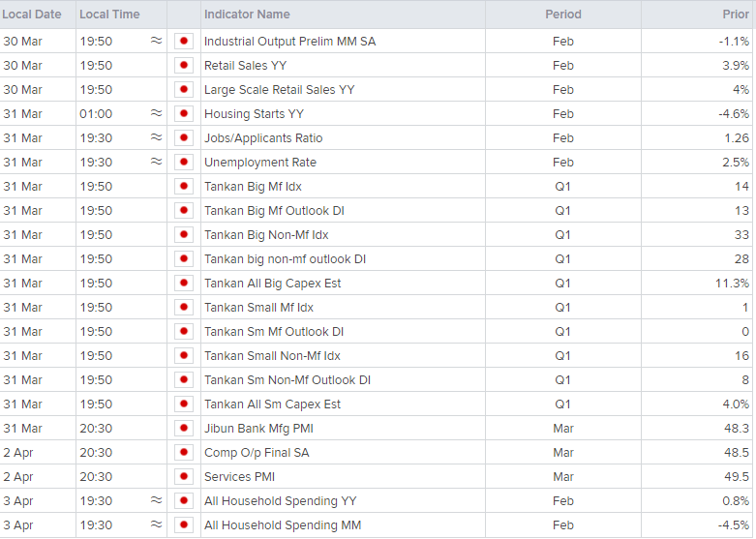Screen dimensions: 756x539
Task: Select the Tankan Small Non-Mf Idx indicator
Action: (272, 356)
